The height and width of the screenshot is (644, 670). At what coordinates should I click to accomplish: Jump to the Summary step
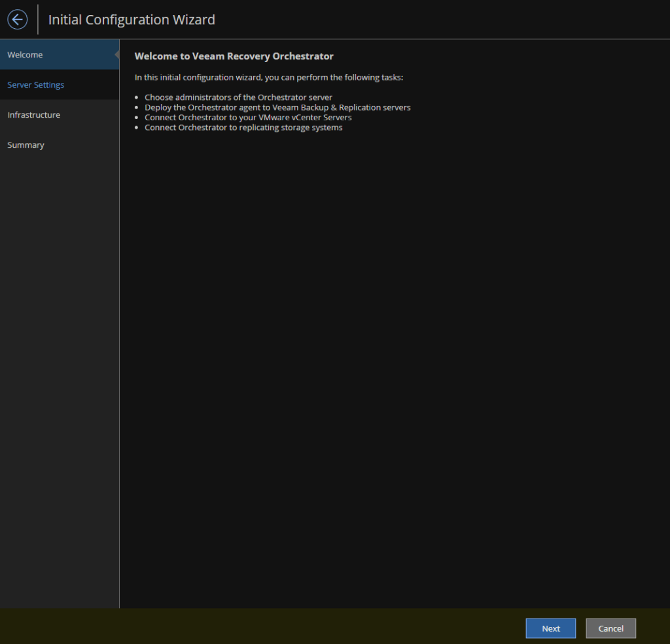[60, 144]
